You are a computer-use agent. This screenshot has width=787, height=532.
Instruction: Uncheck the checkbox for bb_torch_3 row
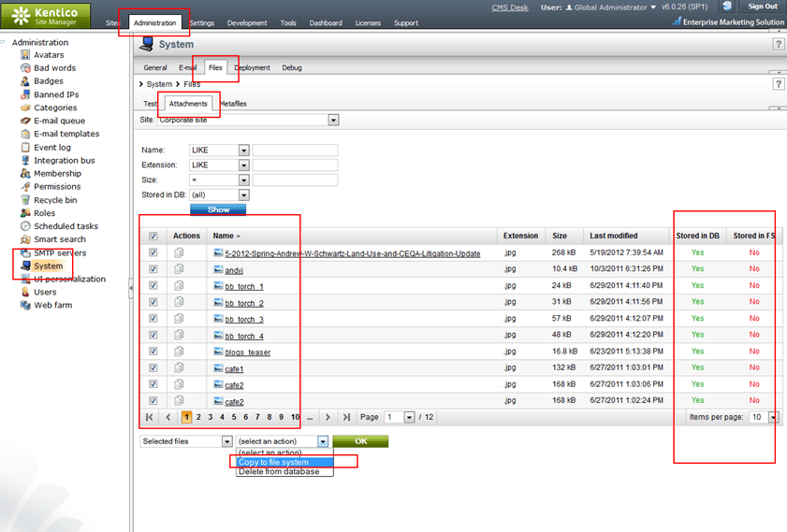(x=153, y=319)
